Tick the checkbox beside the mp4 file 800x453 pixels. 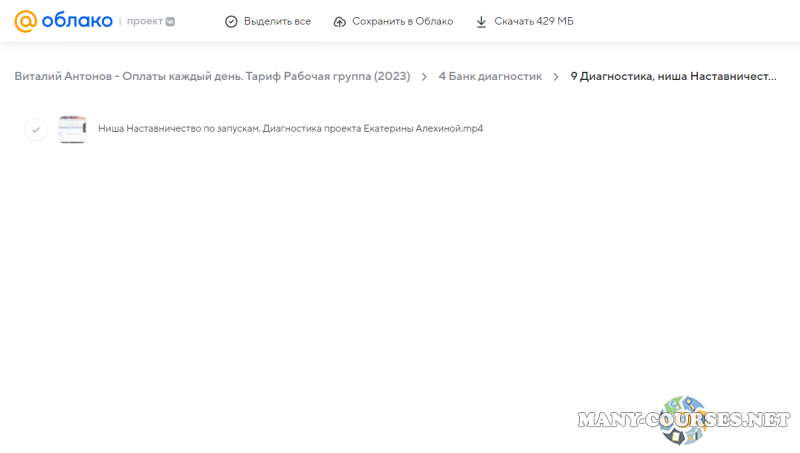36,129
